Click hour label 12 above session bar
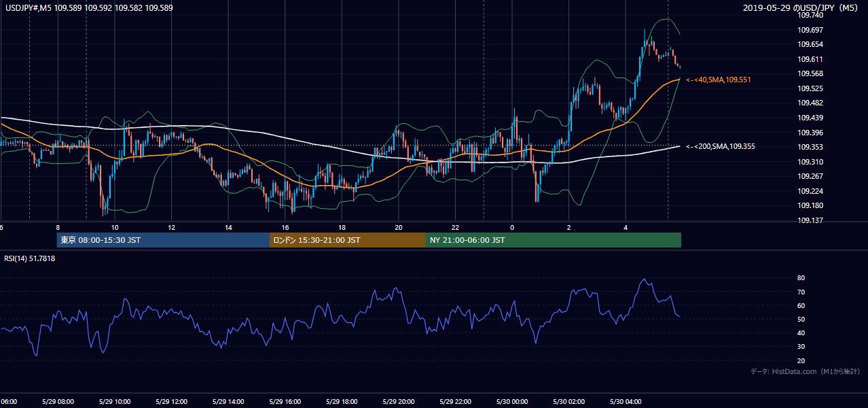 172,227
